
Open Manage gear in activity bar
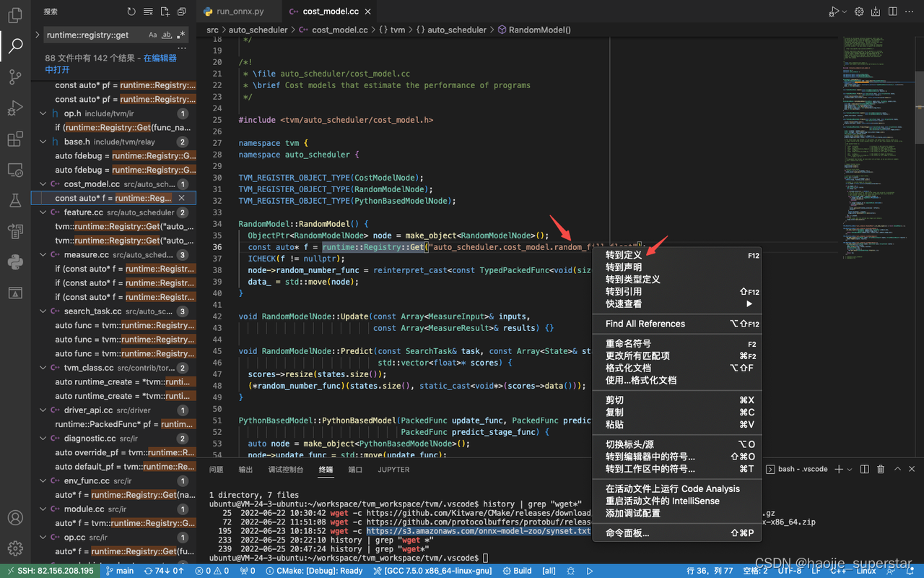(15, 548)
